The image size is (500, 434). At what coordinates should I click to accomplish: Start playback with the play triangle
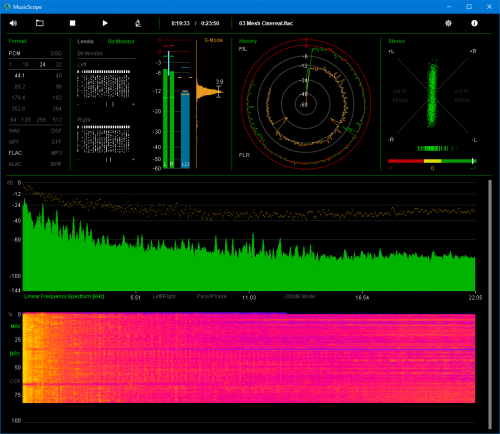105,23
